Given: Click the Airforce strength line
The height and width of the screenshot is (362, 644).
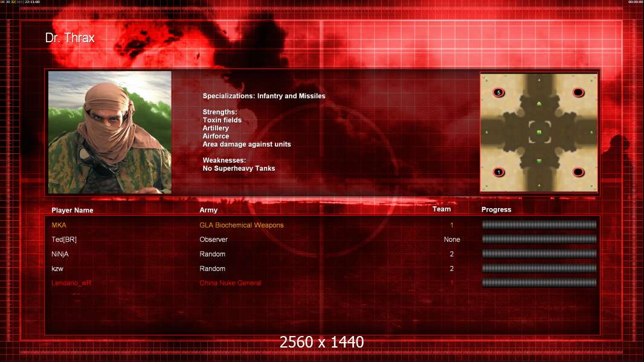Looking at the screenshot, I should click(x=216, y=136).
